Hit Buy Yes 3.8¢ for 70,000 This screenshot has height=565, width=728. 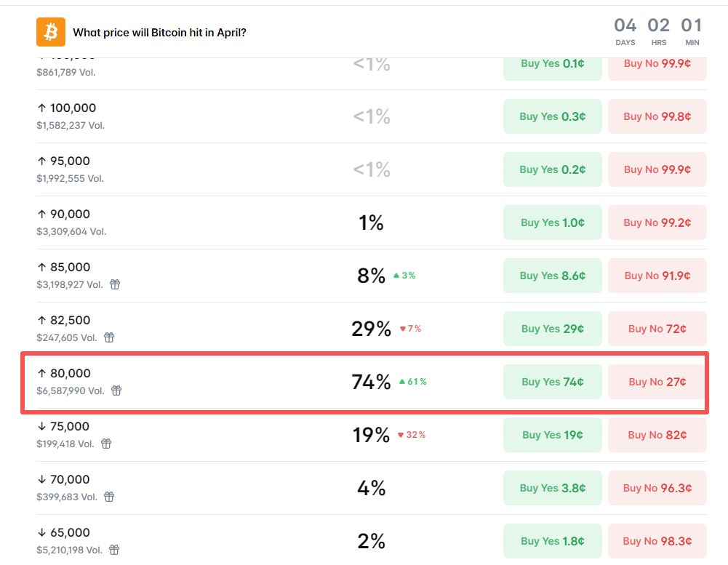553,488
